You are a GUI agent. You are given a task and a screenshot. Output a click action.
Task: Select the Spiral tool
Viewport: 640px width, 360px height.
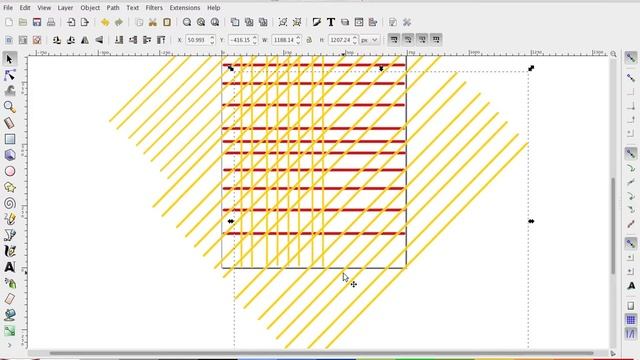pyautogui.click(x=10, y=203)
